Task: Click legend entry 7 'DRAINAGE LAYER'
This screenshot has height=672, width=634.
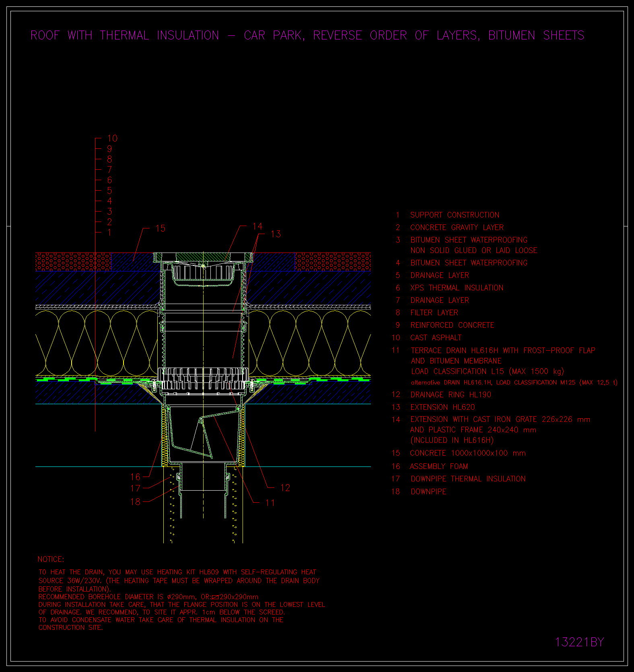Action: 440,300
